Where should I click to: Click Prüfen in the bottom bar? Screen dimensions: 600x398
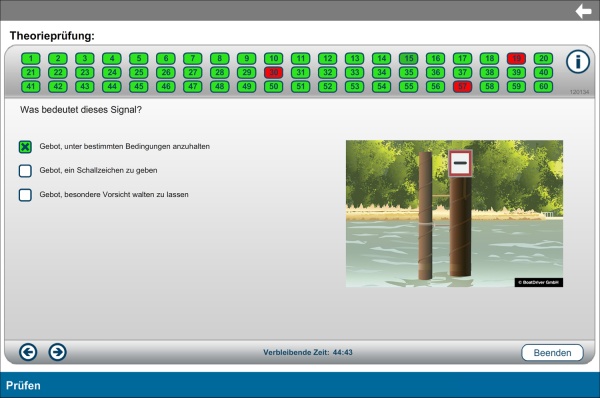[23, 385]
